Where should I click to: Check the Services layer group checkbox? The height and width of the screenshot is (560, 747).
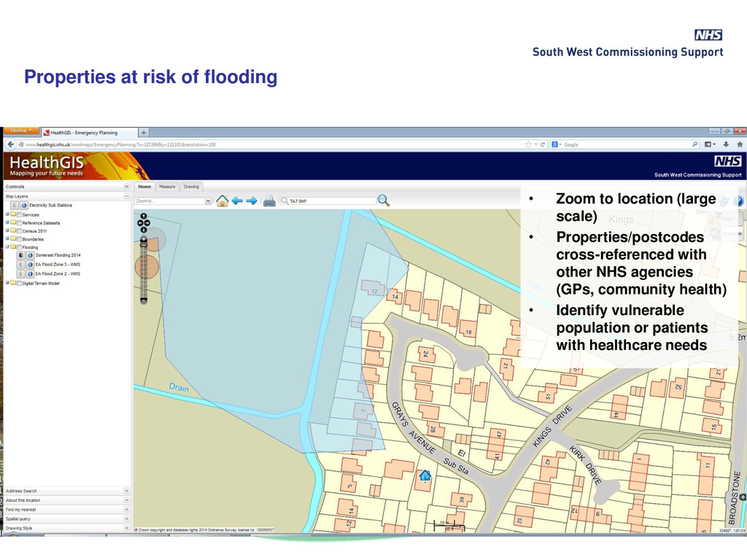point(19,215)
